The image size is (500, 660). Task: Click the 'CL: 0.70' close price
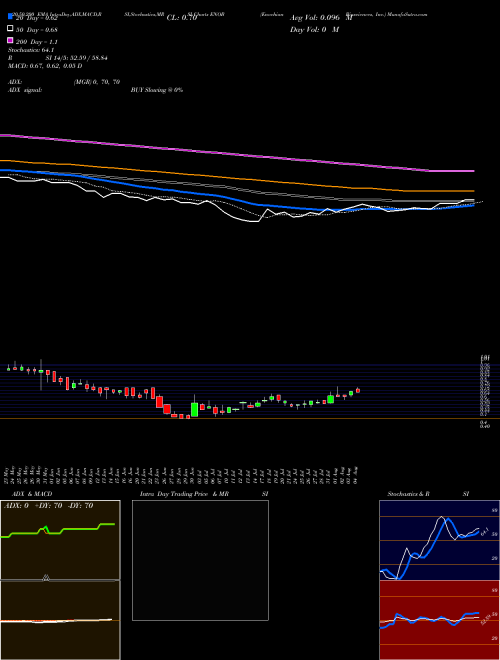pyautogui.click(x=182, y=18)
